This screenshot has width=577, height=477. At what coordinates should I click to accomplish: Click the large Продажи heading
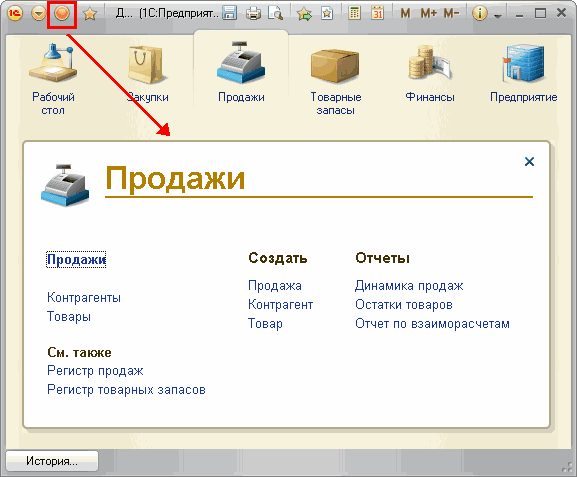click(175, 179)
